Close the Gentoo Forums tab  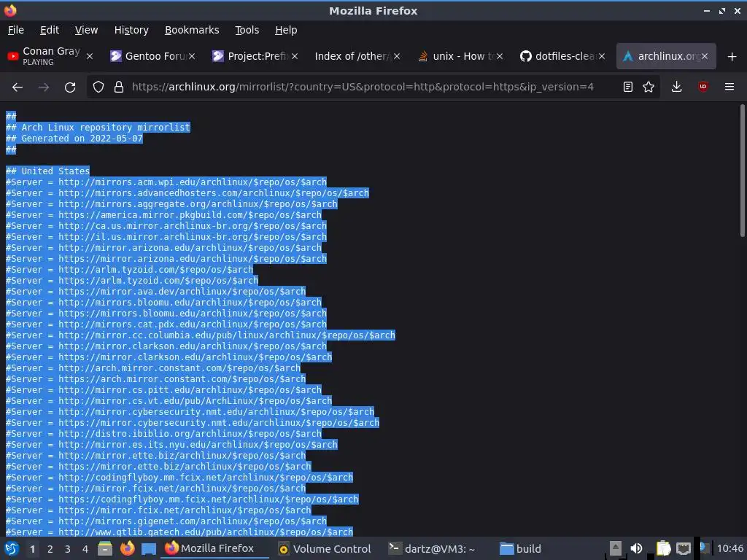pyautogui.click(x=192, y=56)
